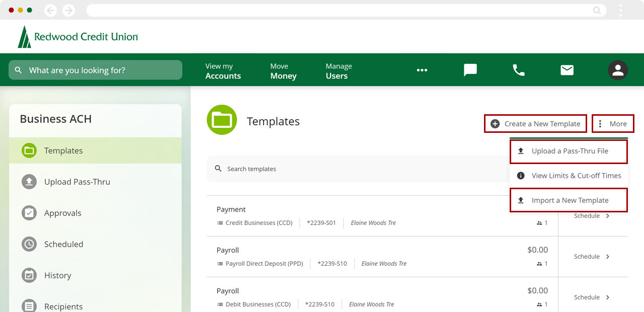Click the Search templates field
644x312 pixels.
tap(352, 169)
